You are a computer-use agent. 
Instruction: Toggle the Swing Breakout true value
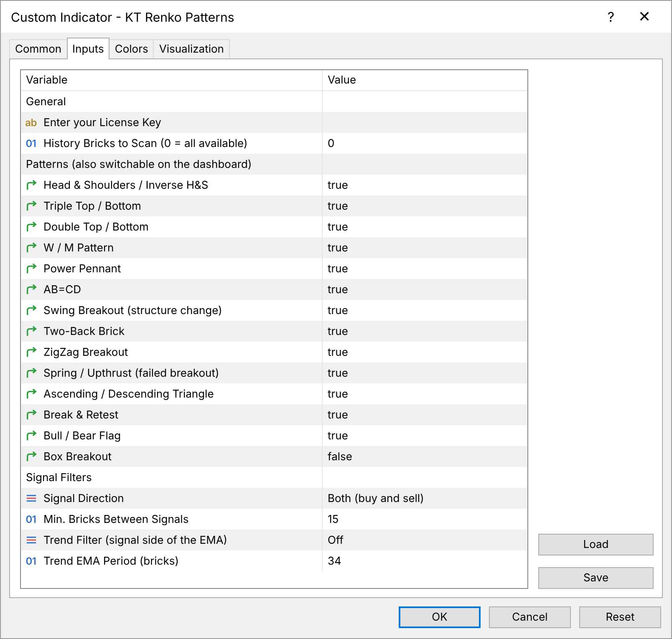click(425, 310)
